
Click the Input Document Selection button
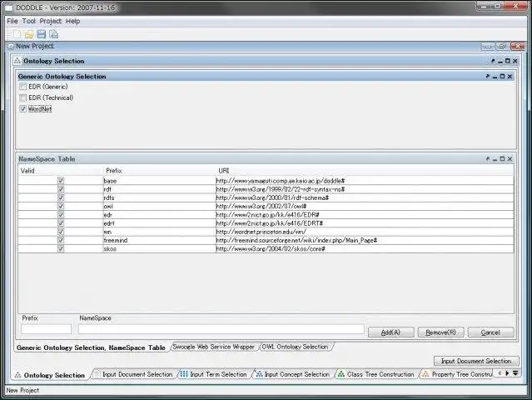(476, 361)
